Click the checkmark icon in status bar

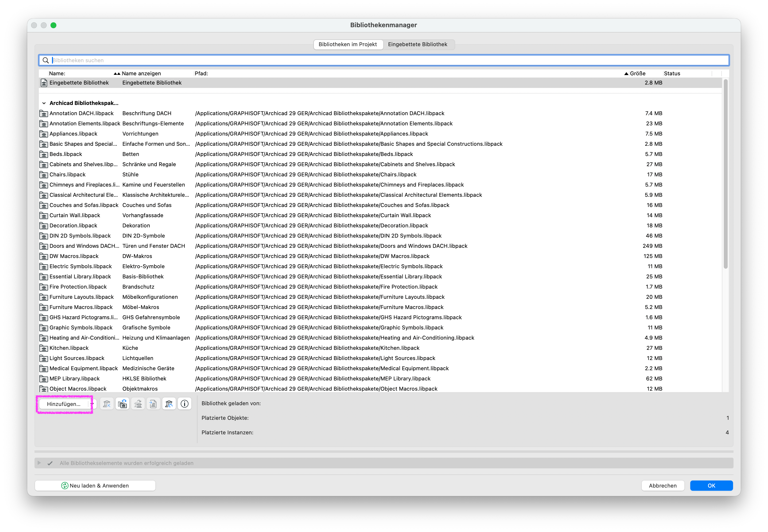50,463
